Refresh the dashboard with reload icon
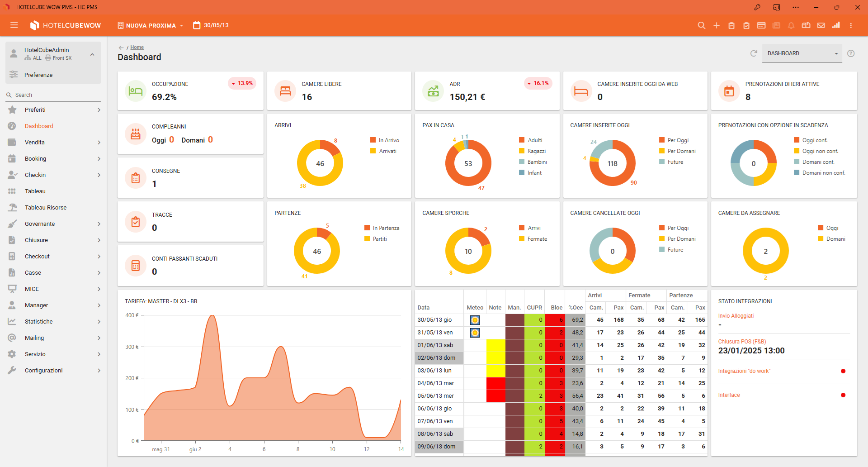The width and height of the screenshot is (868, 467). click(x=754, y=53)
